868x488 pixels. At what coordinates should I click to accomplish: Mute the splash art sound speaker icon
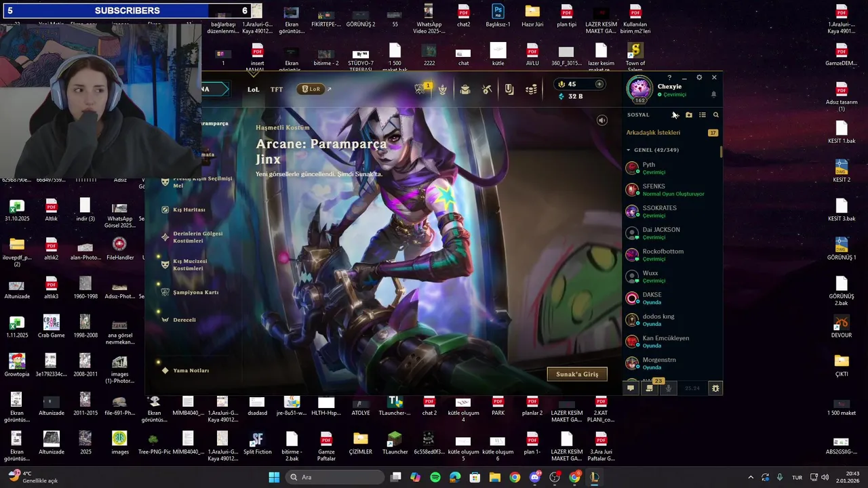[x=601, y=120]
